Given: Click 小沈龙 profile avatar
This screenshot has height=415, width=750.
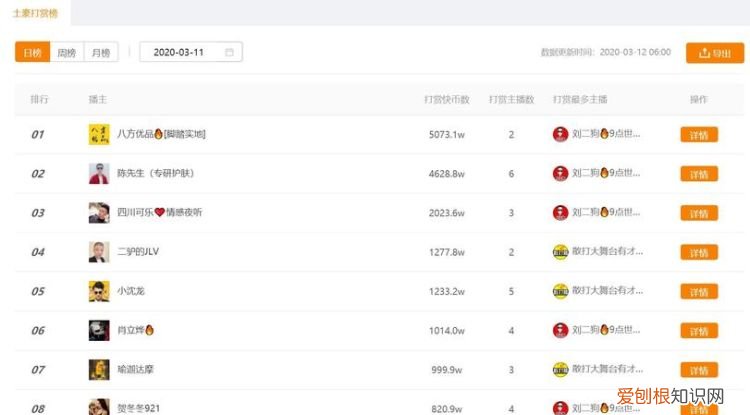Looking at the screenshot, I should (x=98, y=291).
